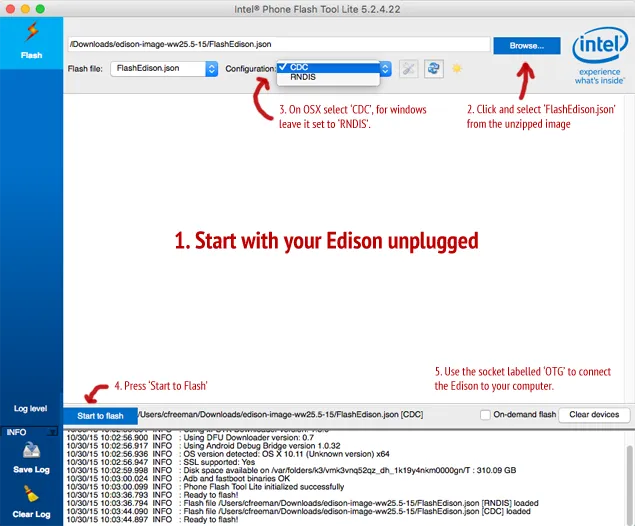Click 'Using Android Debug Bridge version' log line
635x526 pixels.
(203, 446)
